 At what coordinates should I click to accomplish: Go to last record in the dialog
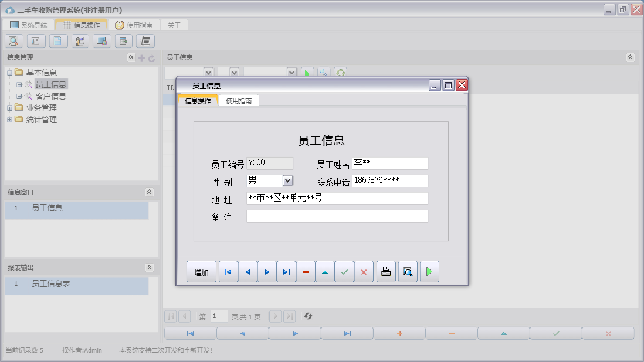pos(286,272)
